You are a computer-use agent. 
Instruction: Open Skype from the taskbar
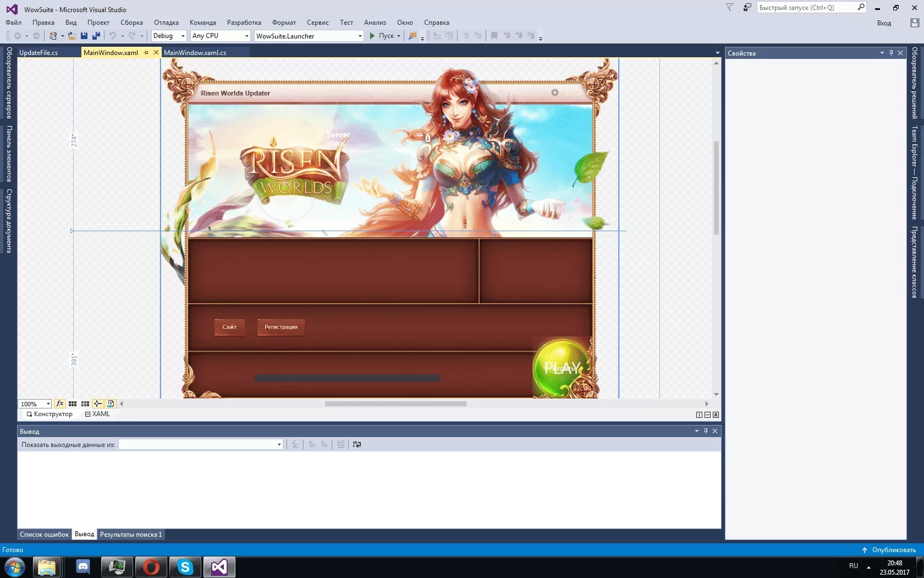tap(185, 567)
